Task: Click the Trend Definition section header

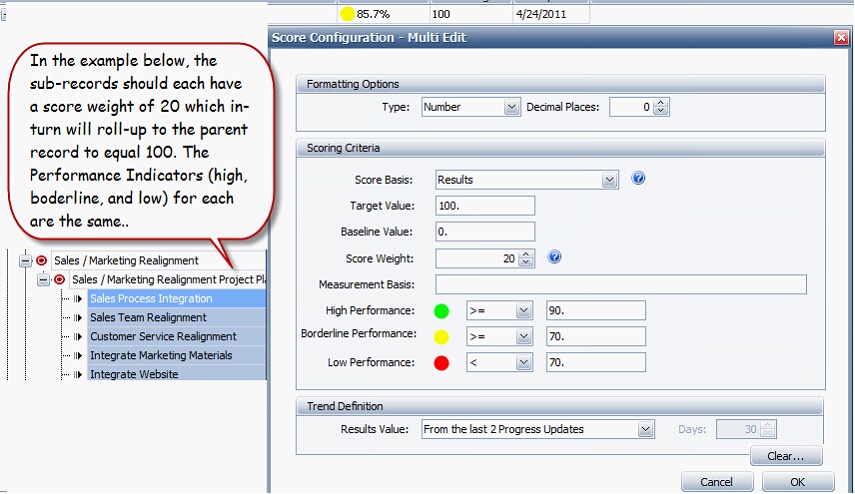Action: click(x=559, y=406)
